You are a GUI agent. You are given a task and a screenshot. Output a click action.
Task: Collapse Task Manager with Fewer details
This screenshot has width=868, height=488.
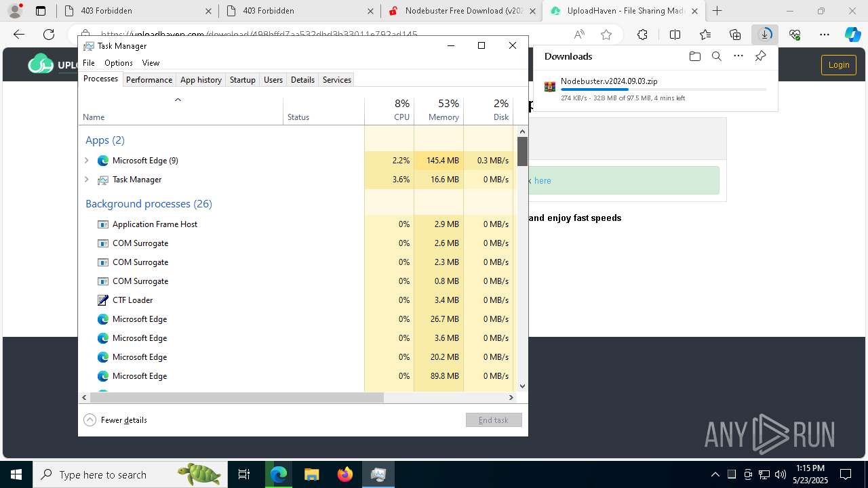click(115, 420)
